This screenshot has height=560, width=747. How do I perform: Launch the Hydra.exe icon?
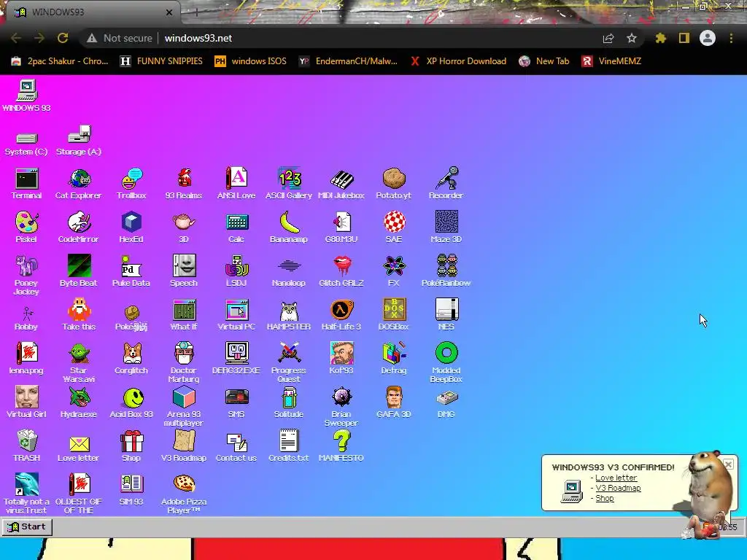[79, 402]
